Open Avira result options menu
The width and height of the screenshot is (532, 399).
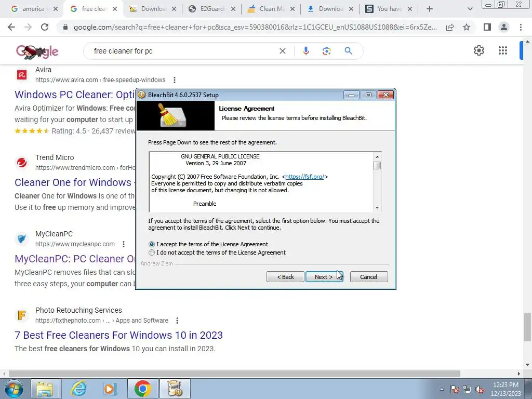tap(175, 80)
